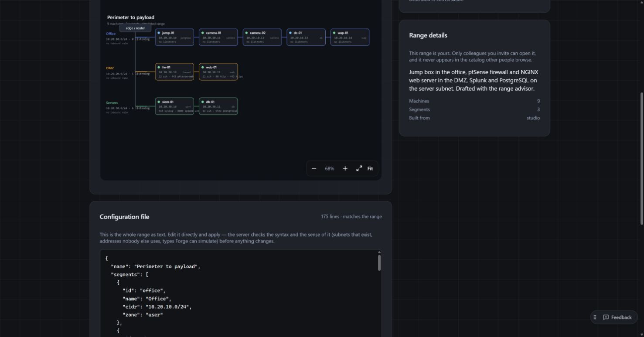This screenshot has height=337, width=644.
Task: Click the Office segment label
Action: 111,34
